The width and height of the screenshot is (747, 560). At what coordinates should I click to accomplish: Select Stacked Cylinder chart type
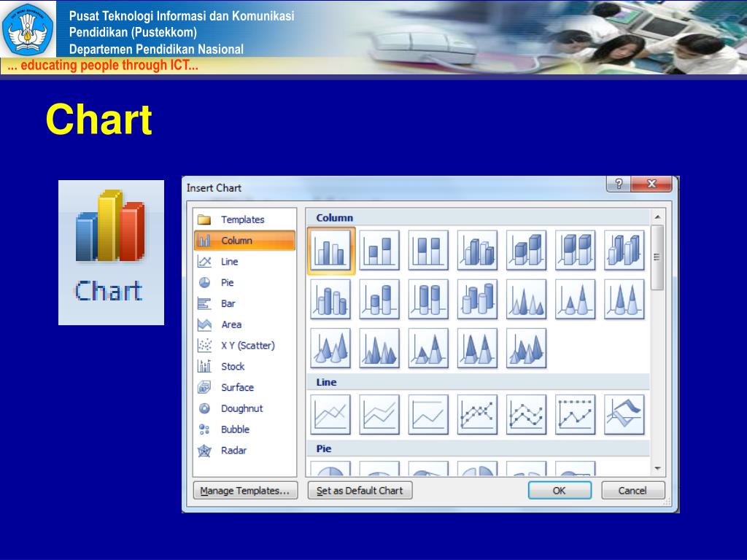tap(379, 300)
